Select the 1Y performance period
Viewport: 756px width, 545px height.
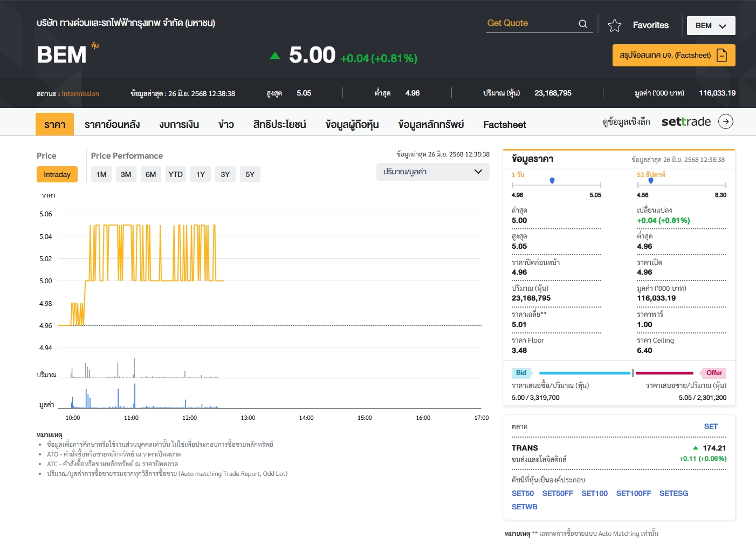[201, 174]
